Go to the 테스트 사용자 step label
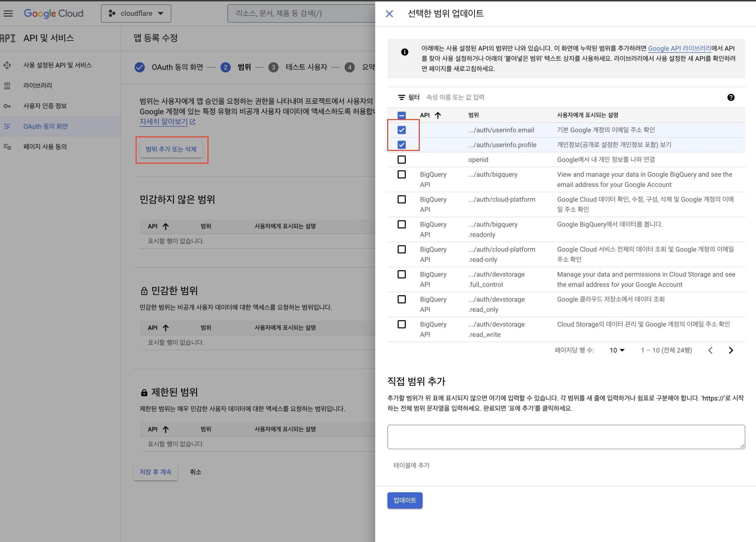This screenshot has width=756, height=542. point(306,67)
